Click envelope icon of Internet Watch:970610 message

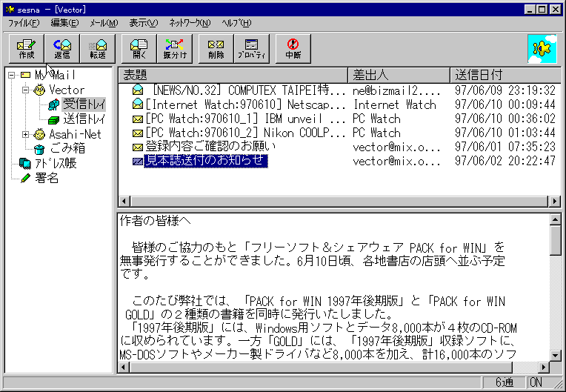(138, 104)
